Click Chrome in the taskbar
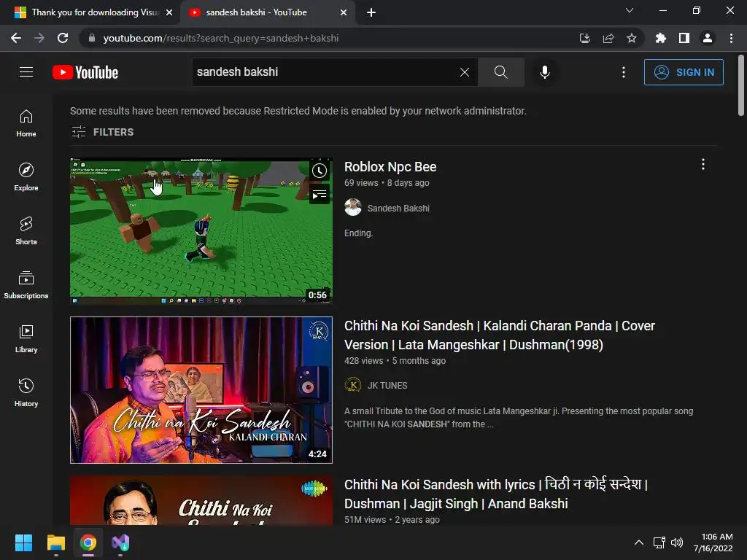 [88, 542]
